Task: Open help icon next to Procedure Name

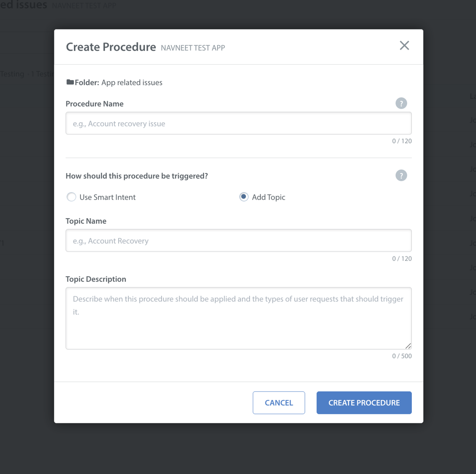Action: coord(401,103)
